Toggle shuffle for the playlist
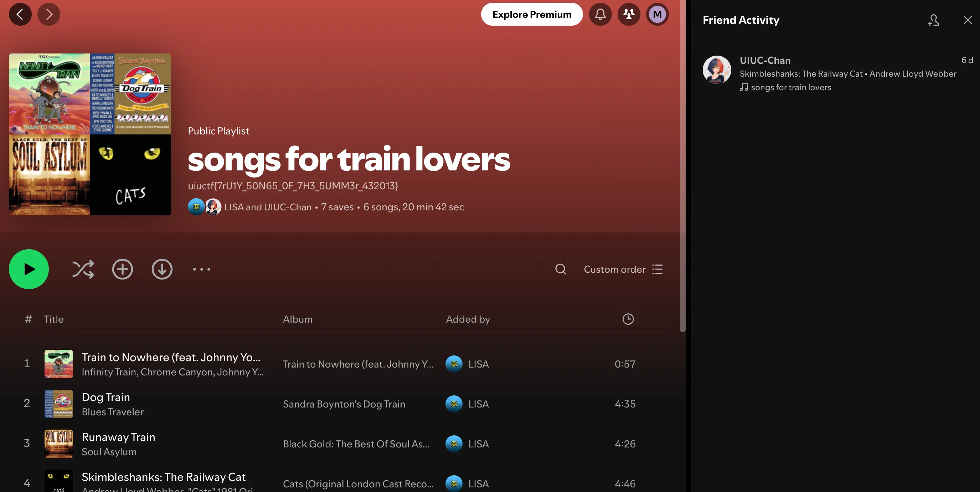The width and height of the screenshot is (980, 492). tap(83, 270)
